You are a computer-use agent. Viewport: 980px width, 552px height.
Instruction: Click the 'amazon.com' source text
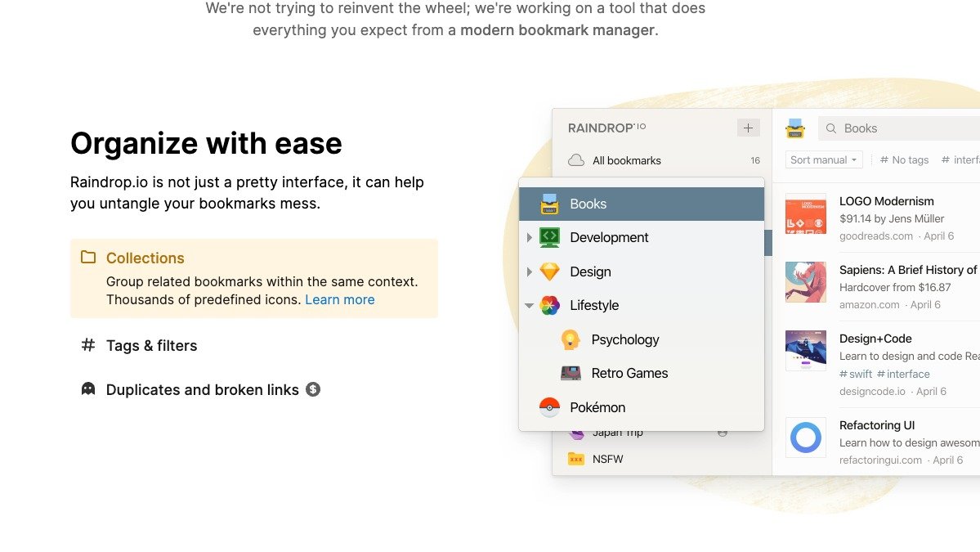(x=870, y=304)
